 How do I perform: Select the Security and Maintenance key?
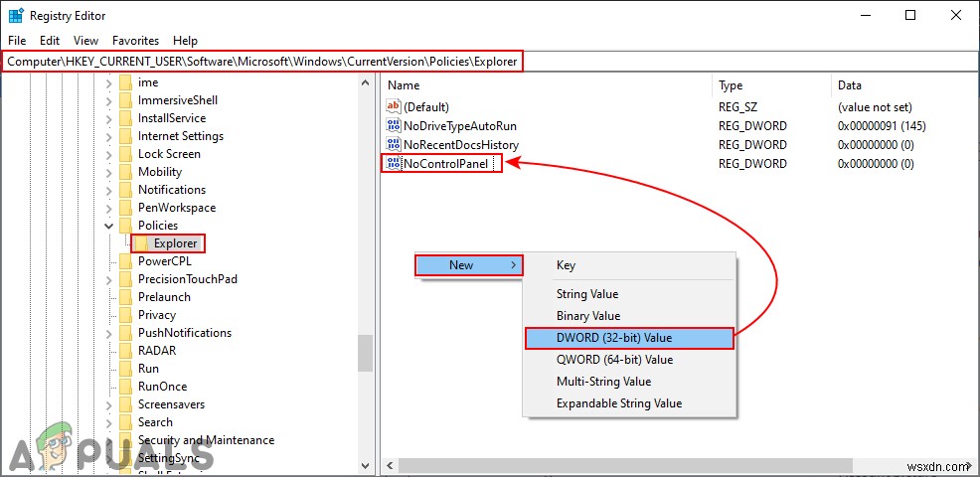(206, 440)
